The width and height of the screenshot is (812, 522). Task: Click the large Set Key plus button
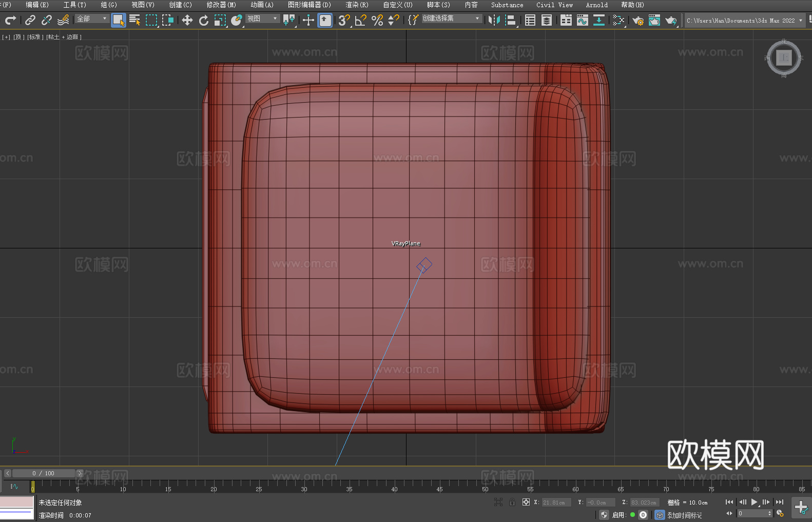801,508
